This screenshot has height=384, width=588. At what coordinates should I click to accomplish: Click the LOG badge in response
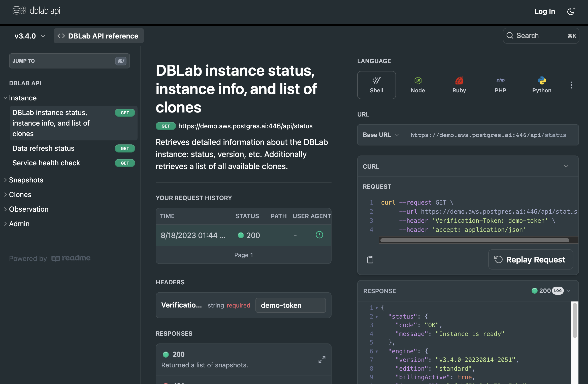coord(558,291)
